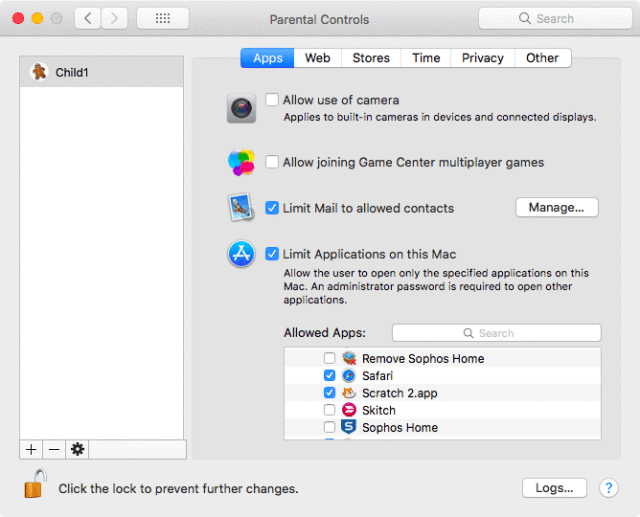Viewport: 640px width, 517px height.
Task: Go back with the left chevron
Action: (87, 18)
